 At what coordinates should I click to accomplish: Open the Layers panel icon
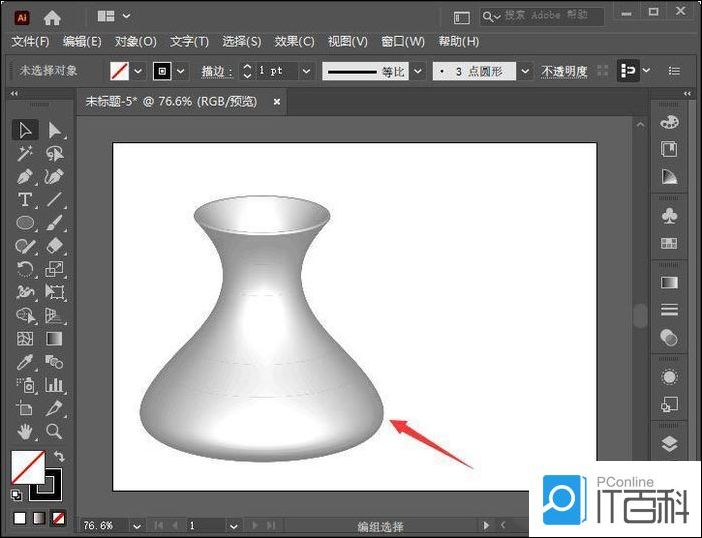pyautogui.click(x=669, y=444)
